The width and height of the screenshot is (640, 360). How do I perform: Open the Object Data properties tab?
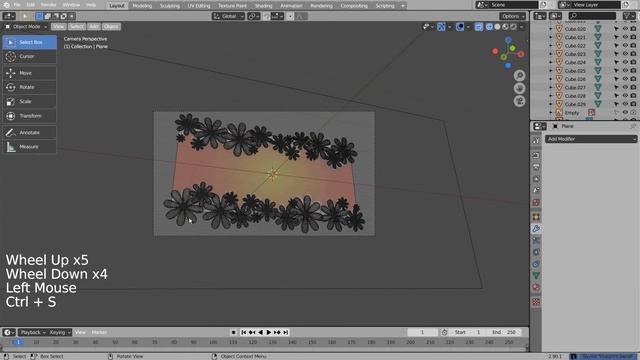tap(536, 276)
